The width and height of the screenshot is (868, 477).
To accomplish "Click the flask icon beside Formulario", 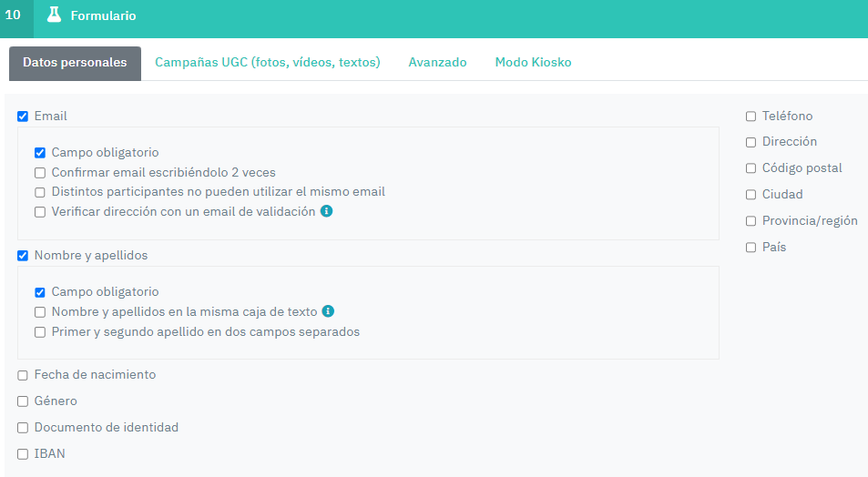I will coord(54,15).
